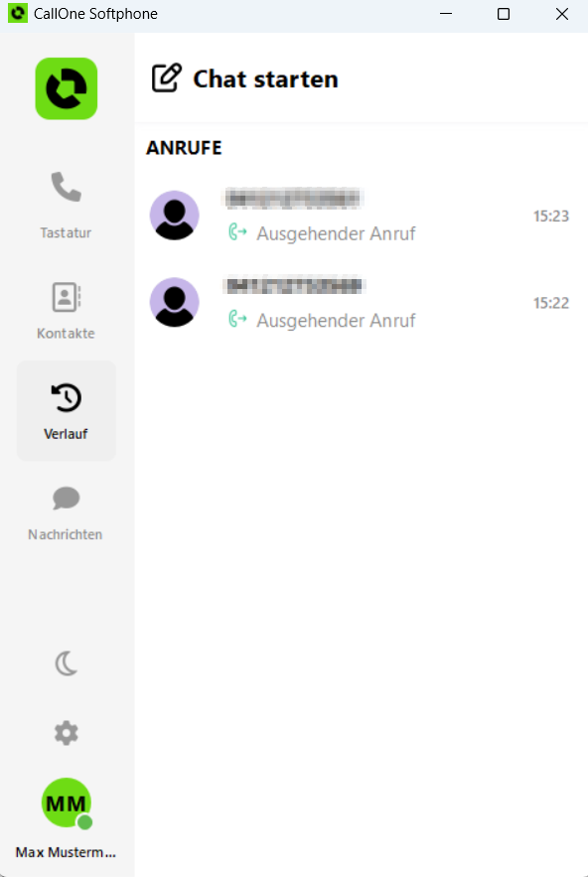Maximize the CallOne Softphone window
The image size is (588, 877).
click(x=504, y=14)
